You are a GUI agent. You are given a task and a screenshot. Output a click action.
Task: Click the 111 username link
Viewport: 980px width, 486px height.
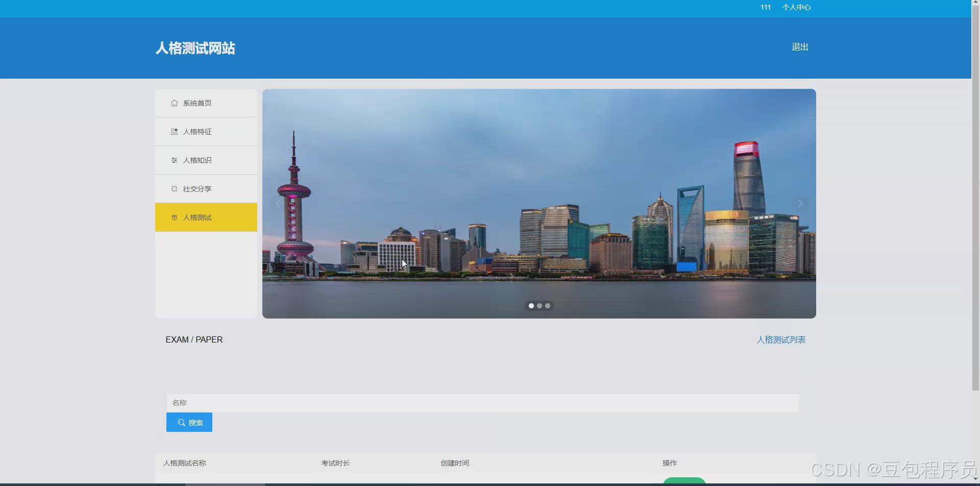765,7
